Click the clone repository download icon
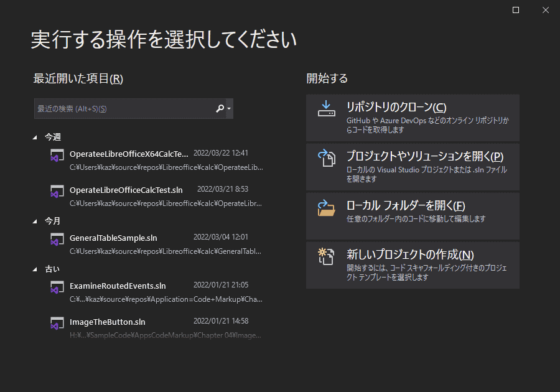Image resolution: width=560 pixels, height=392 pixels. pos(327,109)
